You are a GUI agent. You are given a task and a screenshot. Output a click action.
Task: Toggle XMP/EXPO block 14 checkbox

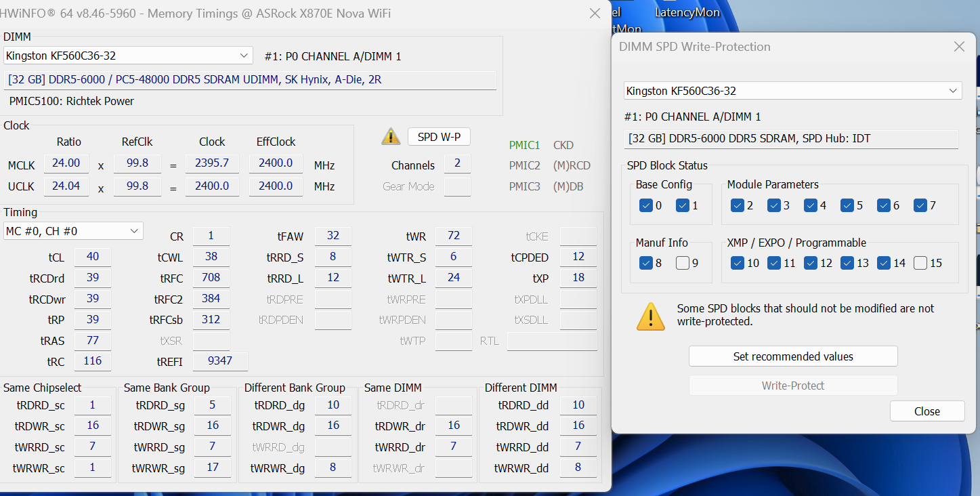click(x=883, y=263)
